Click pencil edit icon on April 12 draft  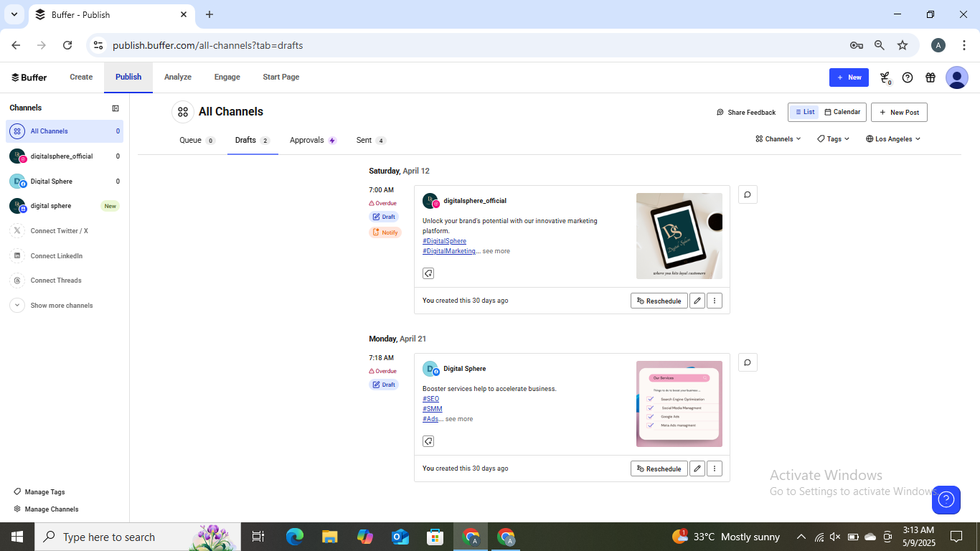pyautogui.click(x=697, y=301)
